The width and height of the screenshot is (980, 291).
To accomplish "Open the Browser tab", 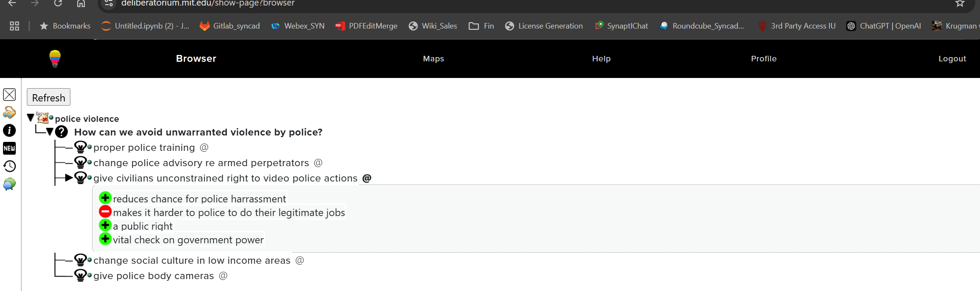I will pos(196,58).
